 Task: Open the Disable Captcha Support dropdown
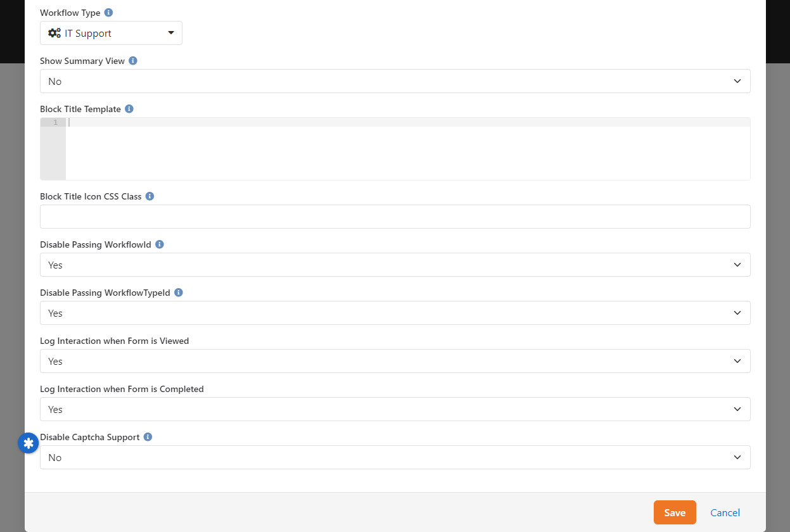(x=395, y=457)
